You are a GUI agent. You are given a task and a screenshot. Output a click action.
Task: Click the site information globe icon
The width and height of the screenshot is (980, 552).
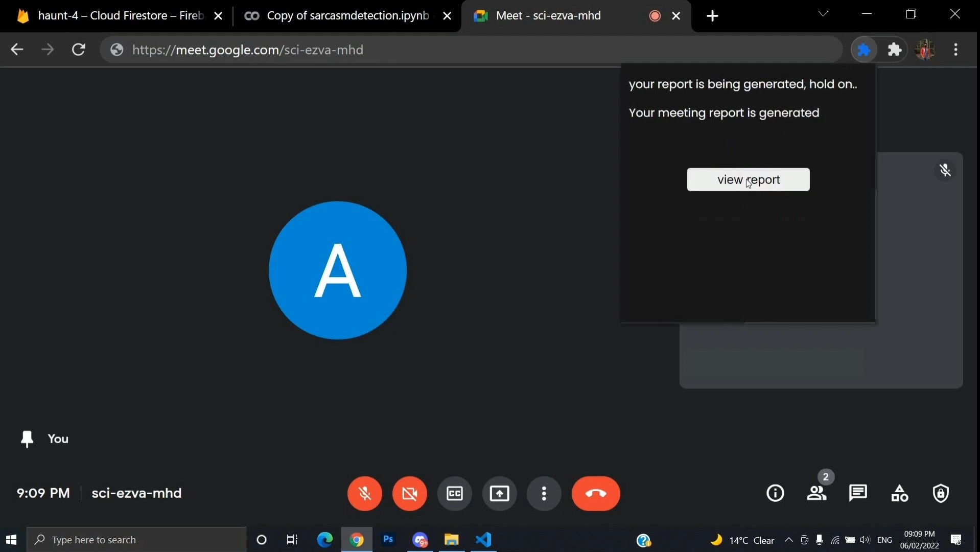click(117, 50)
